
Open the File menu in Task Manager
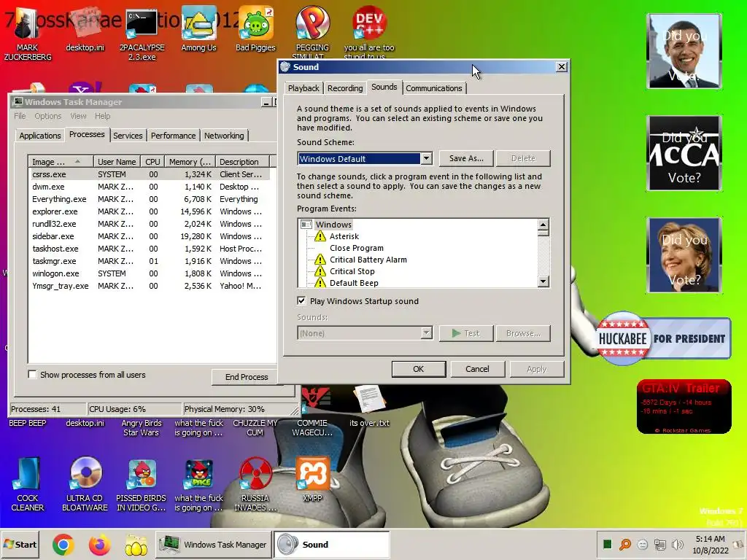pos(20,116)
